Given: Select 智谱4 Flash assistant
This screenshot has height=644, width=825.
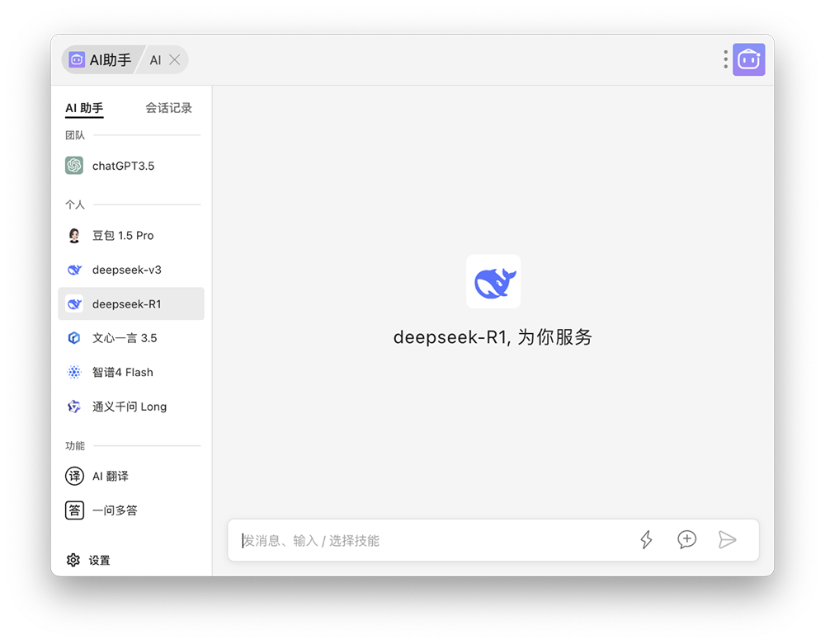Looking at the screenshot, I should 131,372.
